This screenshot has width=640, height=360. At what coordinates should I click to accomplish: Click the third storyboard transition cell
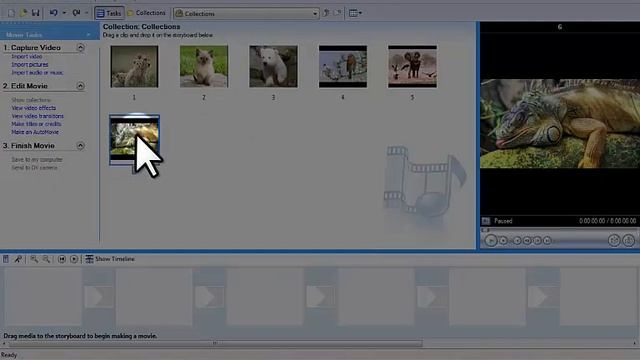tap(320, 297)
